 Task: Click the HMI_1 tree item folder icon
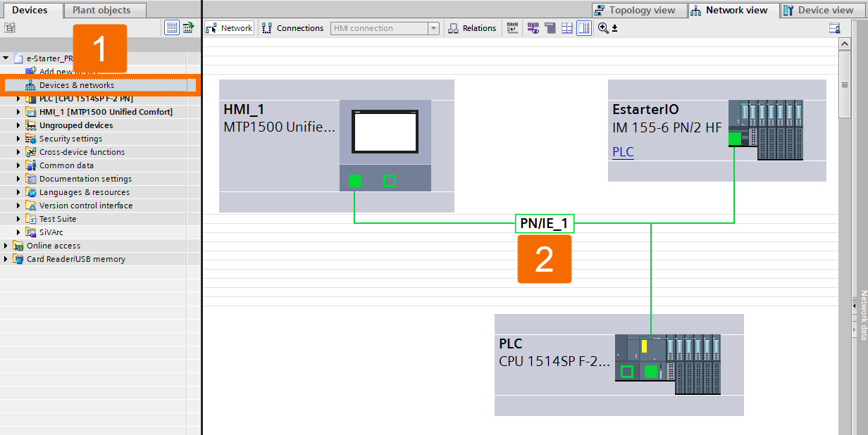click(x=30, y=112)
